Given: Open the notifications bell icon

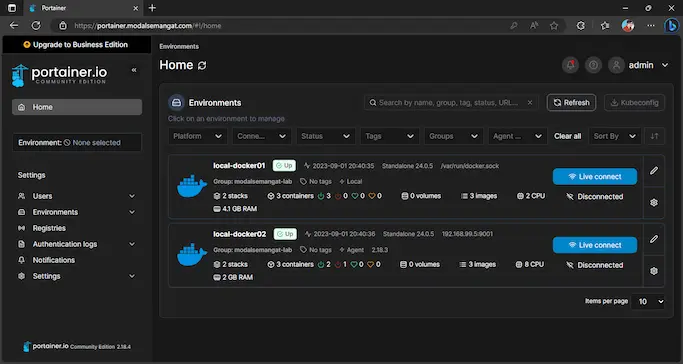Looking at the screenshot, I should pyautogui.click(x=571, y=65).
